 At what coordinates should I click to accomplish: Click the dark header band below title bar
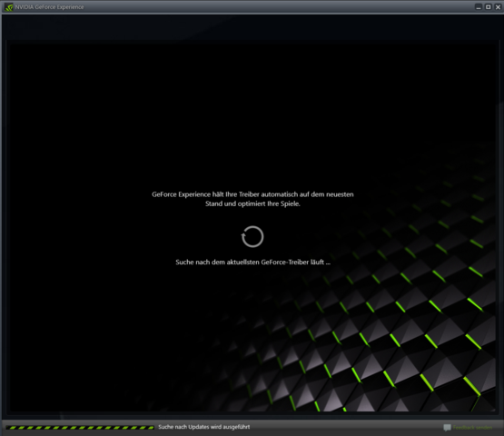[252, 27]
